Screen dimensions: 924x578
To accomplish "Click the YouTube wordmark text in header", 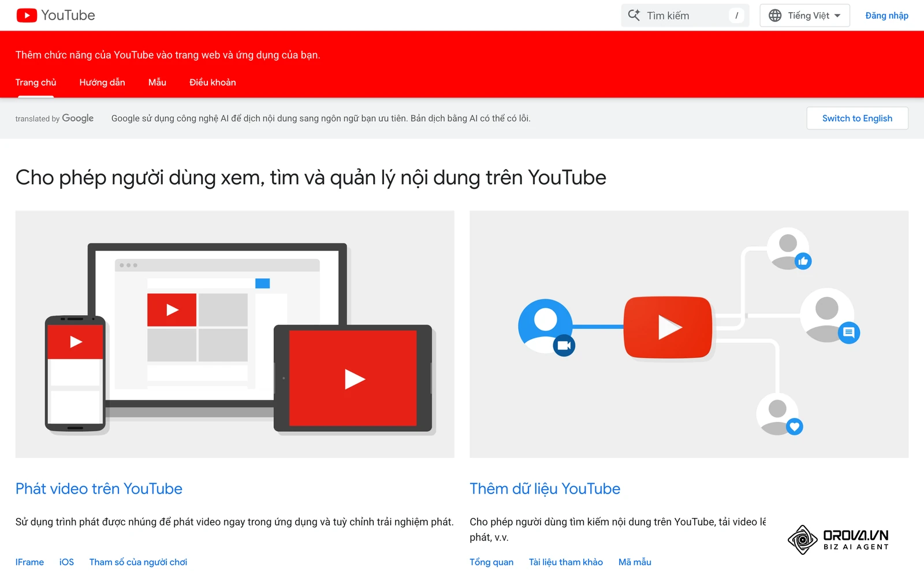I will coord(68,16).
